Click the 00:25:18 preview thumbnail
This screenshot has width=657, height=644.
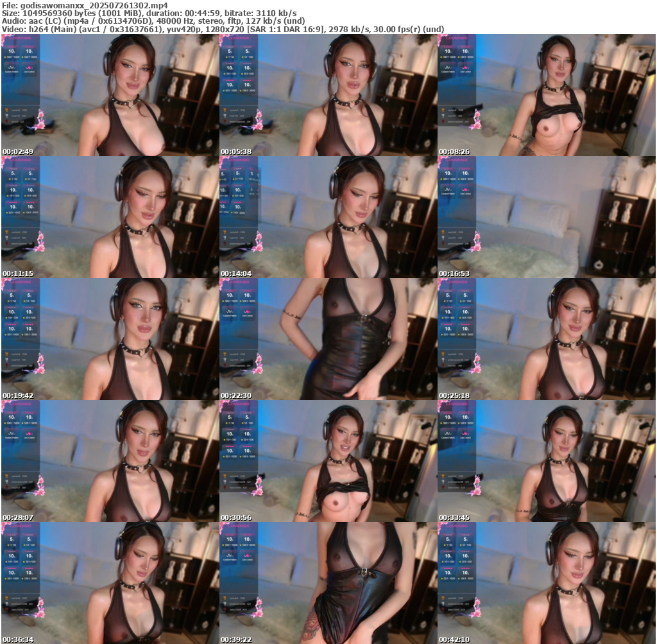point(546,339)
